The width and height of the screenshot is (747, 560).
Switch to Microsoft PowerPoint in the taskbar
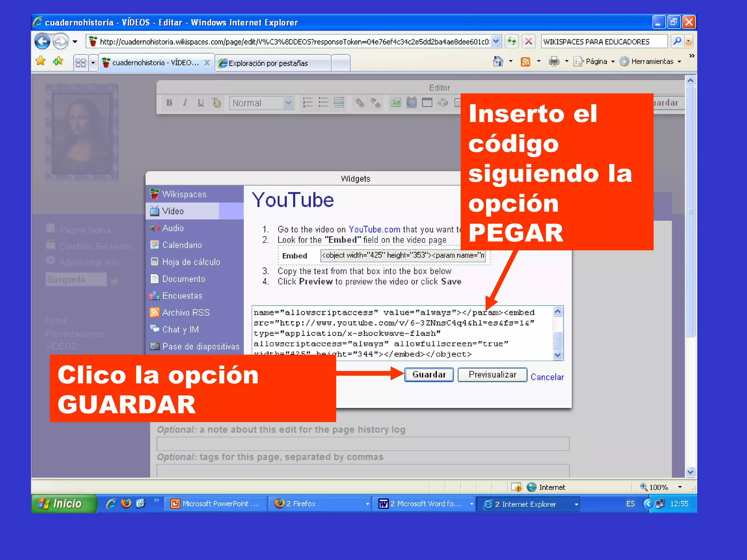(215, 504)
